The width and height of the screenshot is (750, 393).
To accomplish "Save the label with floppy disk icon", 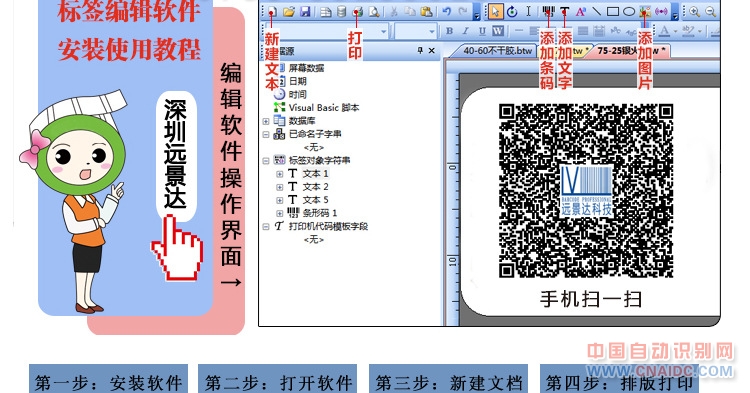I will (305, 11).
